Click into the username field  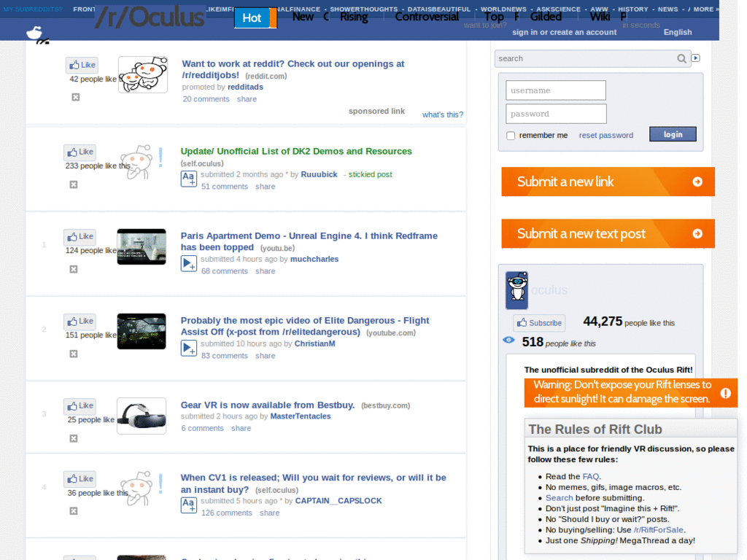(556, 90)
